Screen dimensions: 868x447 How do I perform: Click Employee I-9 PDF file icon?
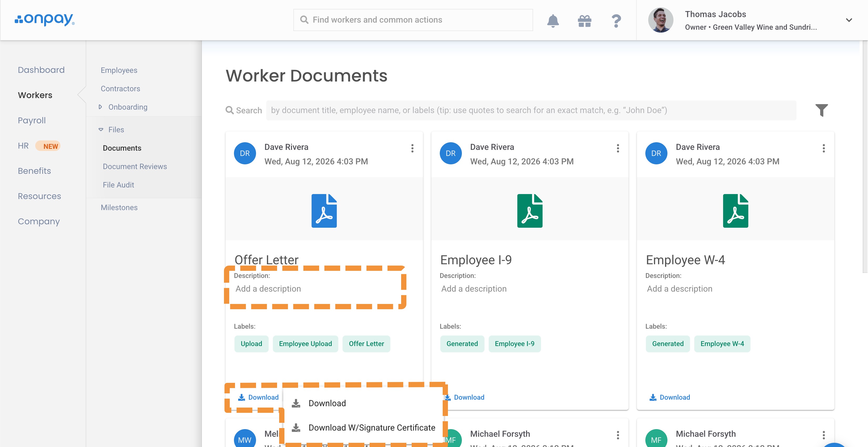pos(530,211)
